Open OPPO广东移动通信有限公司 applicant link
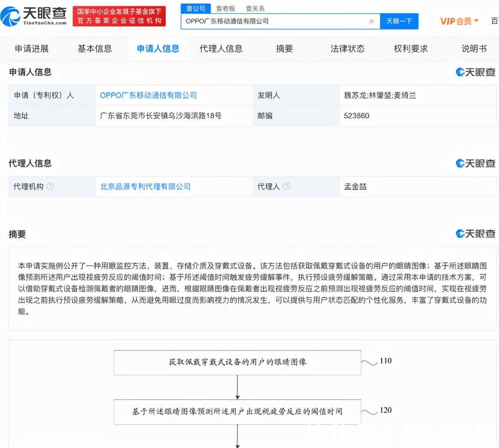The width and height of the screenshot is (499, 448). [148, 95]
